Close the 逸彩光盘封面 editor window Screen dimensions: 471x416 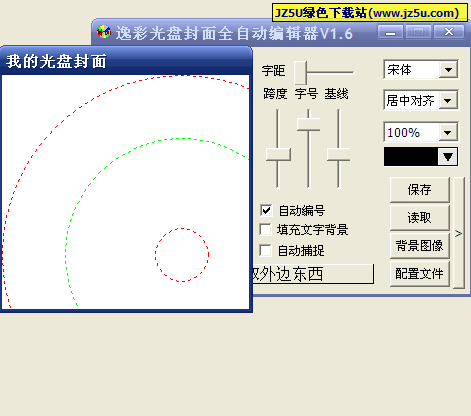point(449,32)
